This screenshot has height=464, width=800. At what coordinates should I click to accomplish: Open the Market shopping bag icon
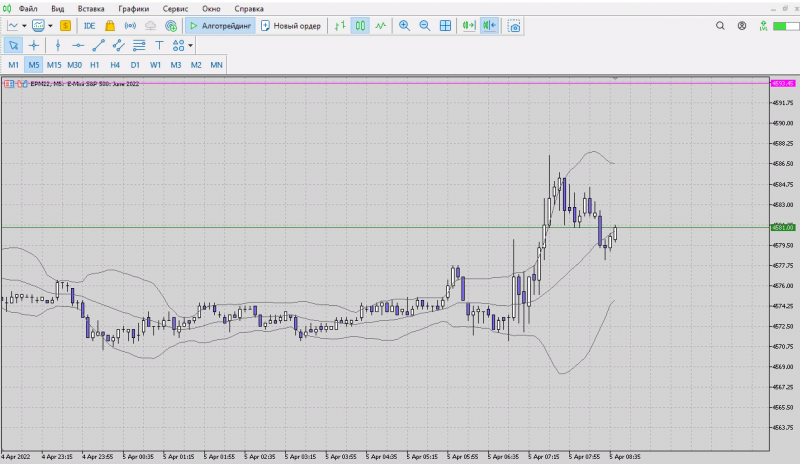tap(110, 26)
